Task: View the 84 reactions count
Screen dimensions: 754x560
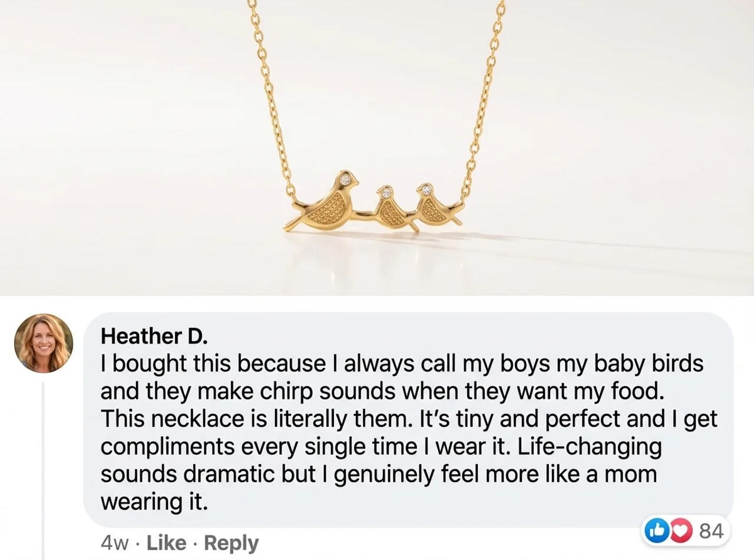Action: [x=710, y=531]
